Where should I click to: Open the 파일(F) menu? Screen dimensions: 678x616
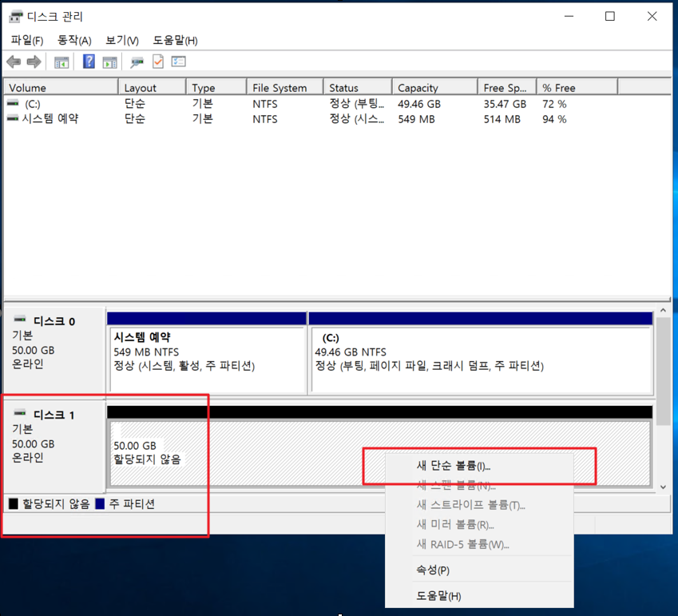(27, 40)
